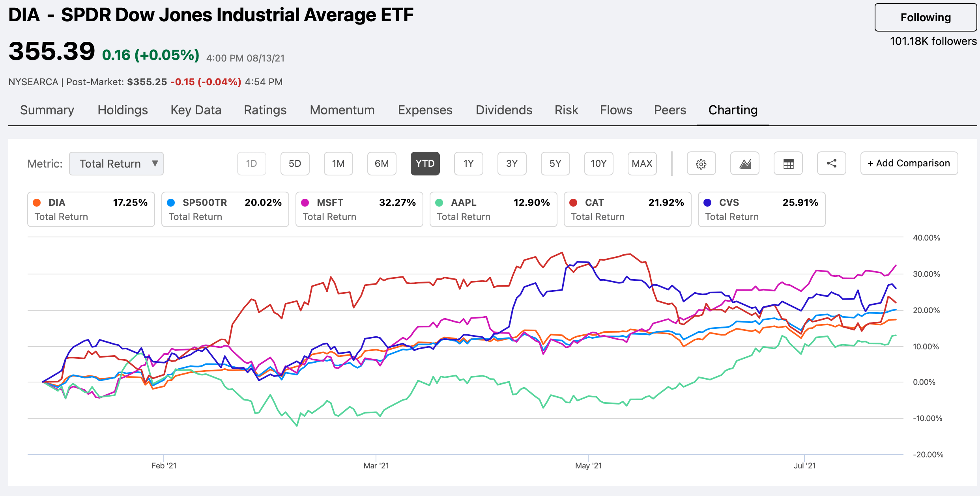980x496 pixels.
Task: Select the 1Y time range
Action: point(468,163)
